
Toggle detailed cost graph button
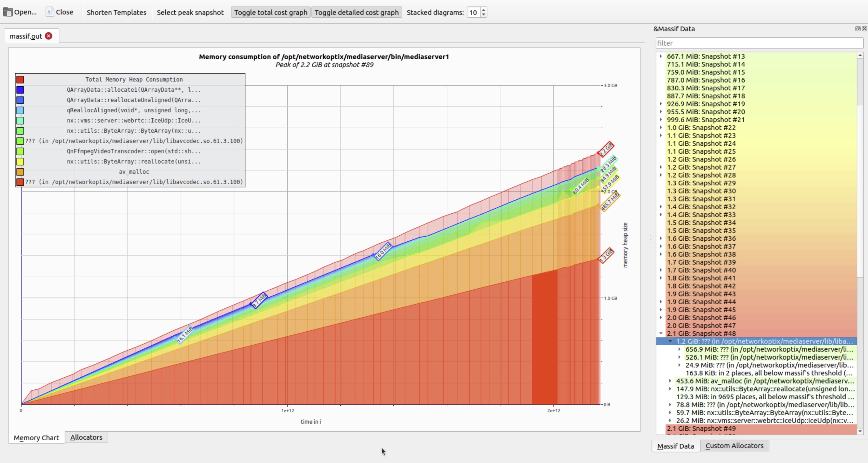point(356,12)
